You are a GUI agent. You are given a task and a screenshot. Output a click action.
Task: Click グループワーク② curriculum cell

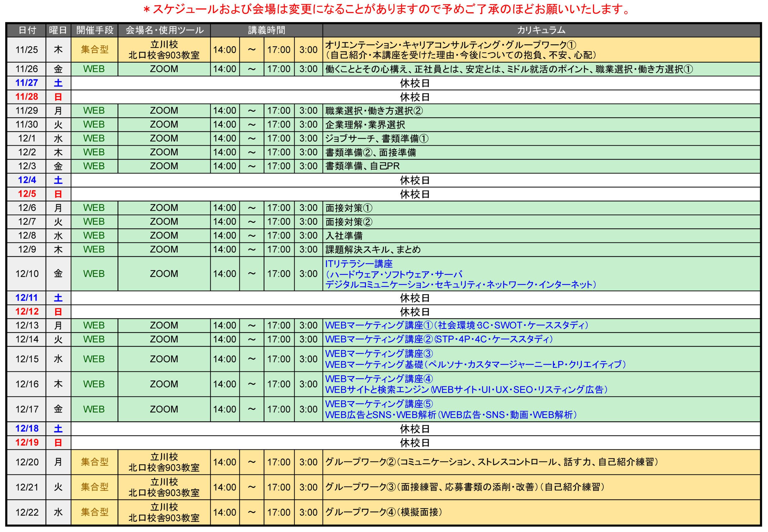pyautogui.click(x=541, y=462)
